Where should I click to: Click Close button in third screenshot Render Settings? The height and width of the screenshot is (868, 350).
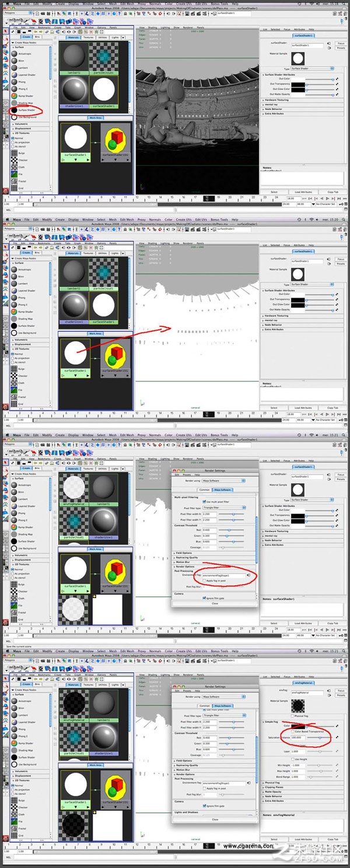(x=215, y=603)
